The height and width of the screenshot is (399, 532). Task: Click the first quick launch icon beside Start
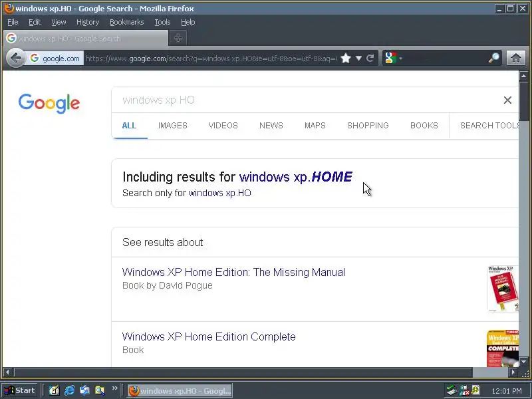(54, 390)
